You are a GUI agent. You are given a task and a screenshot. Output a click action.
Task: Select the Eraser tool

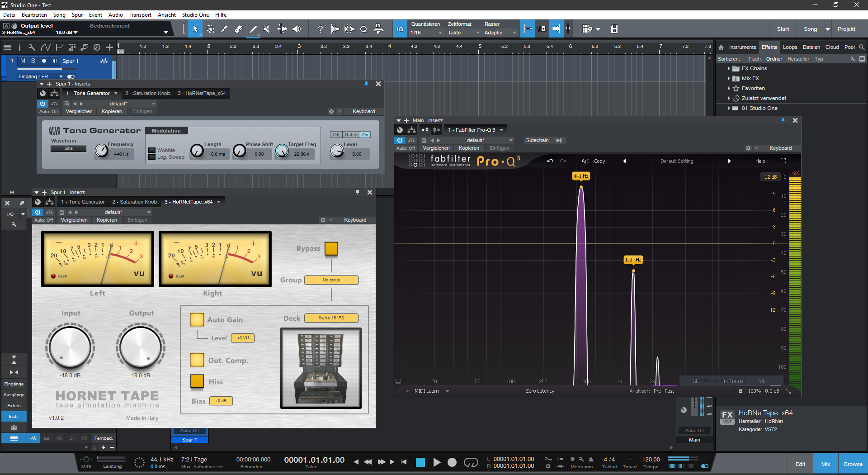pyautogui.click(x=239, y=29)
